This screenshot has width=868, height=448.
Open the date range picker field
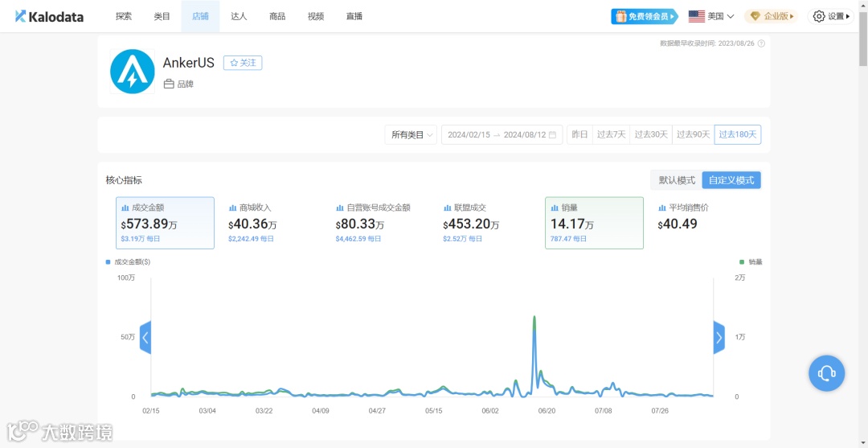[502, 134]
